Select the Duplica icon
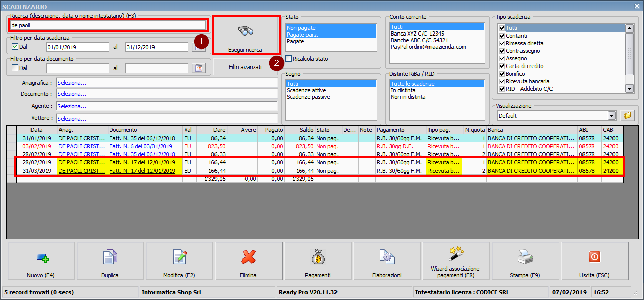The image size is (644, 300). click(109, 258)
